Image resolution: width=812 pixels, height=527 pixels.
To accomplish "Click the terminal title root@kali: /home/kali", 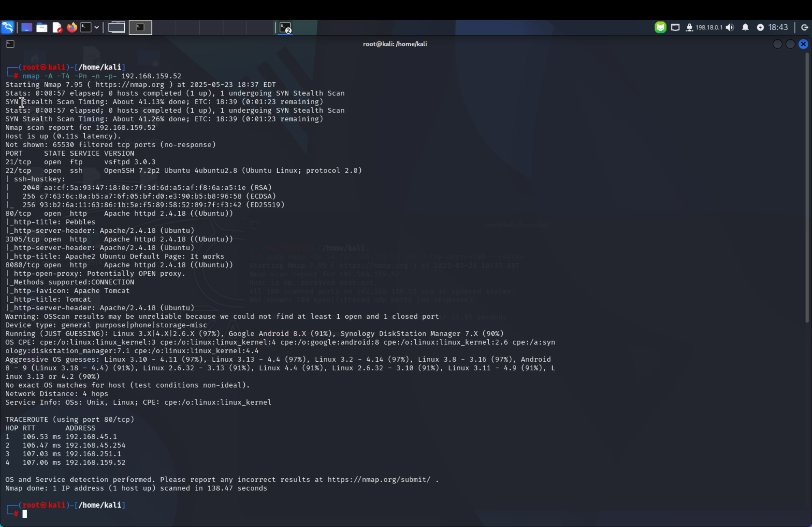I will [395, 44].
